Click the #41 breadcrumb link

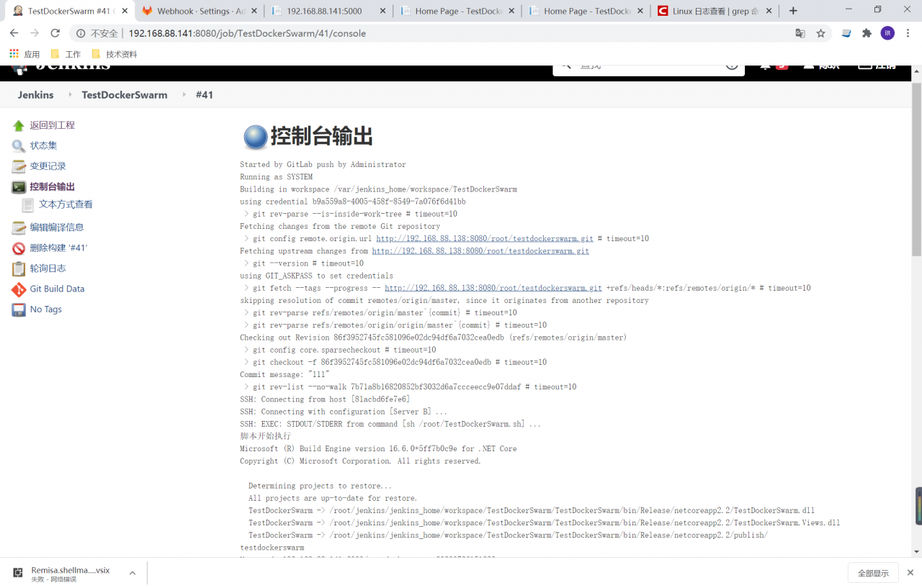coord(205,95)
